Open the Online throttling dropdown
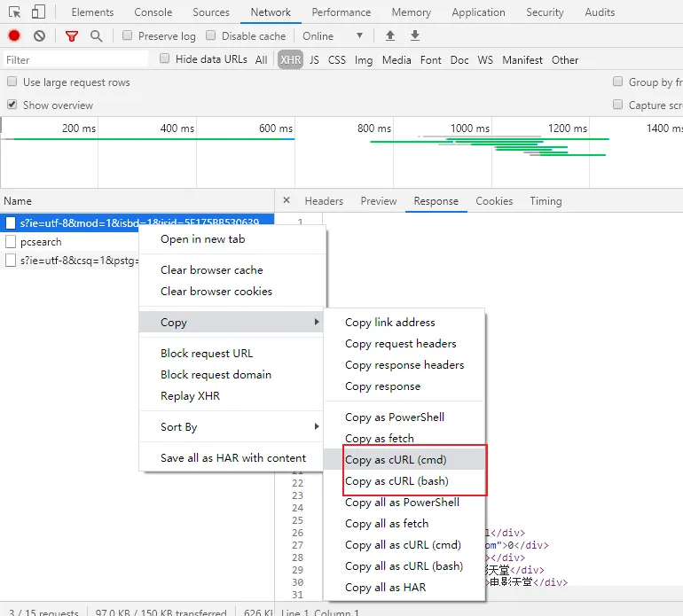 333,36
